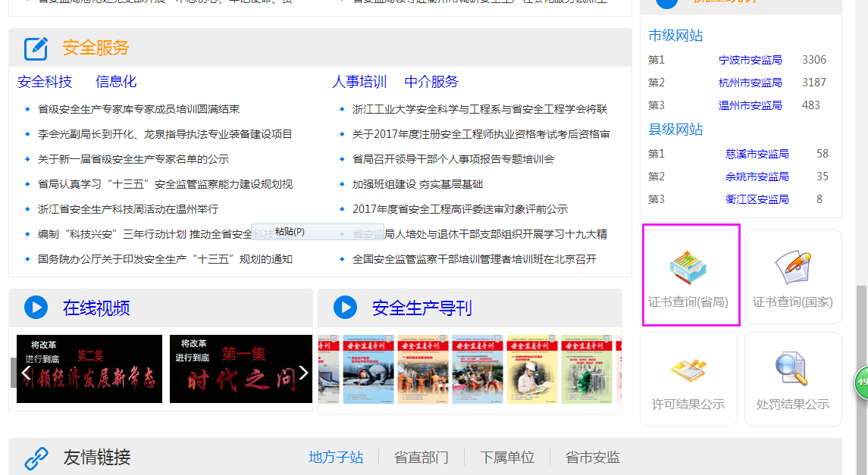Open 温州市安监局 site link
Image resolution: width=868 pixels, height=475 pixels.
pyautogui.click(x=750, y=105)
